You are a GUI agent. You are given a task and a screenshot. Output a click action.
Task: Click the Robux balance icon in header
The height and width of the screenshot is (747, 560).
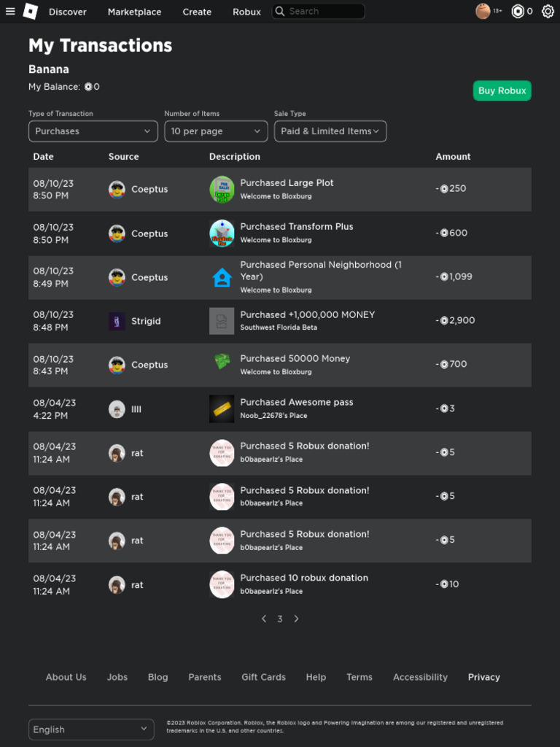pos(518,12)
